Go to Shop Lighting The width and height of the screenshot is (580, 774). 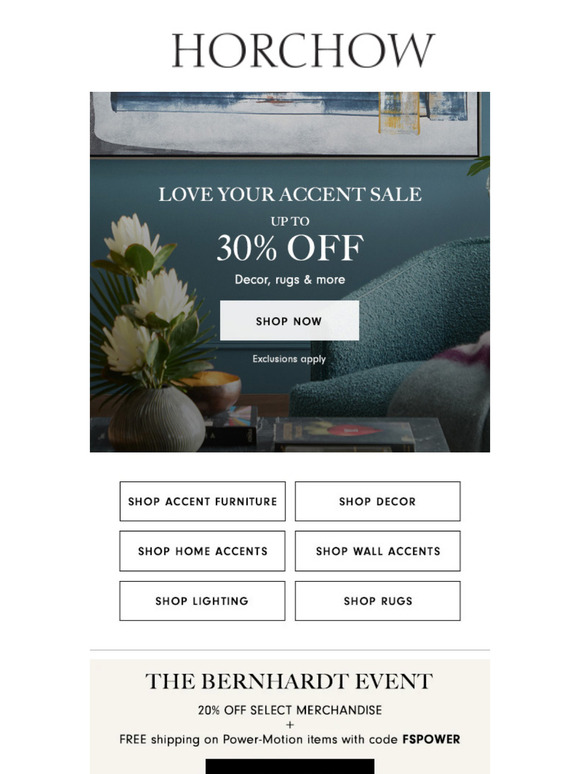(x=202, y=601)
